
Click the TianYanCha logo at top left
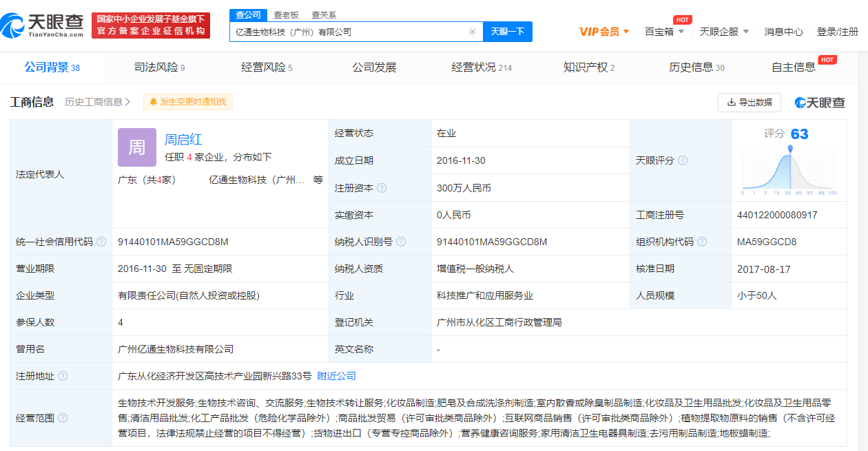[43, 25]
